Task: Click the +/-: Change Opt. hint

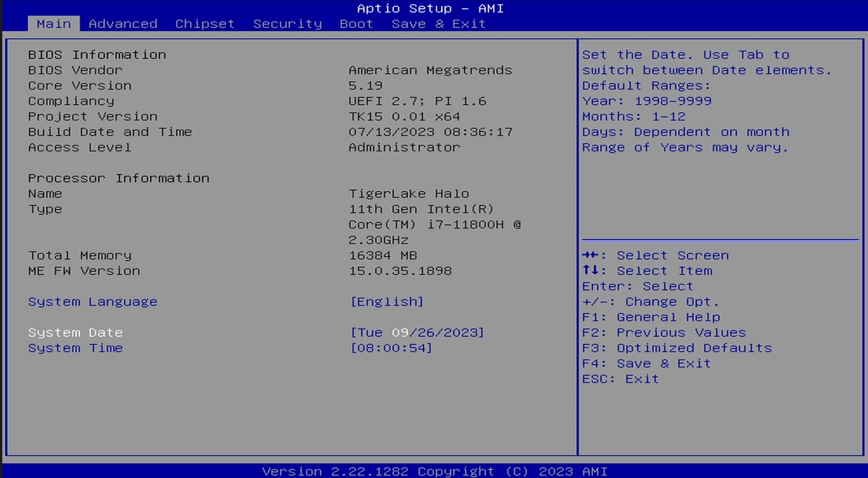Action: pos(651,302)
